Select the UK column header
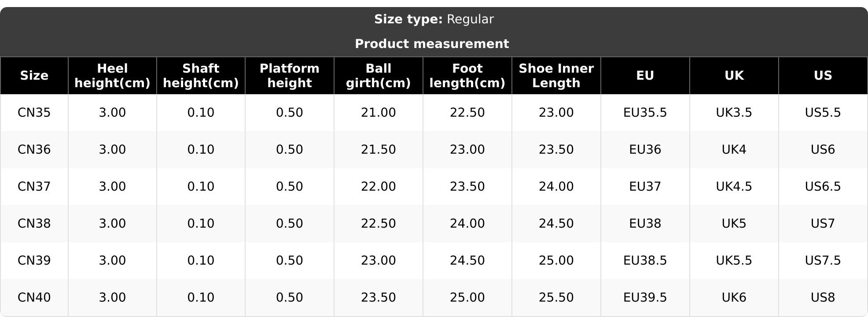The height and width of the screenshot is (317, 868). coord(734,76)
